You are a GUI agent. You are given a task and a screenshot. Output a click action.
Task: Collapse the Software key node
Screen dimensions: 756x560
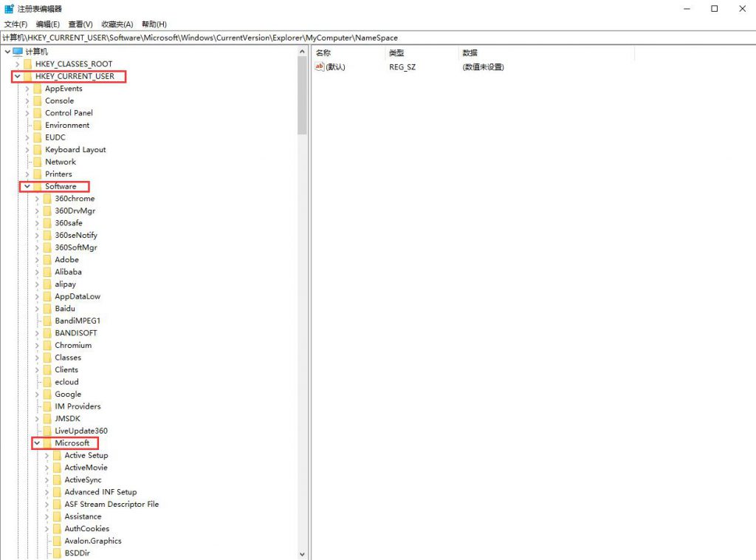click(x=27, y=186)
